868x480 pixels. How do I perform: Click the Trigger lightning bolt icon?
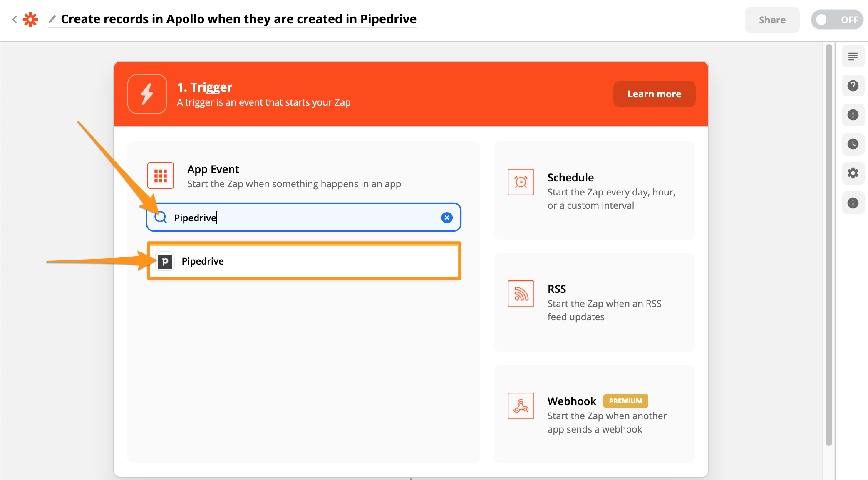coord(147,94)
